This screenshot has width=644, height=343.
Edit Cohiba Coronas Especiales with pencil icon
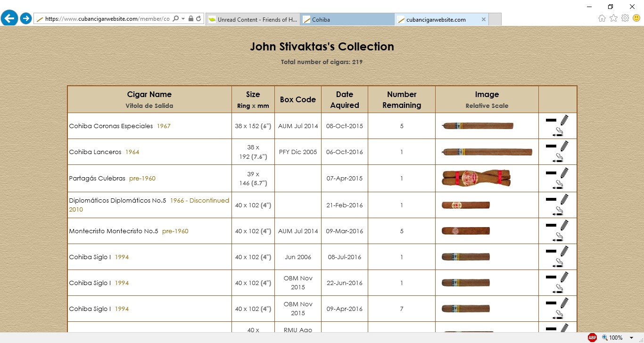pyautogui.click(x=564, y=120)
